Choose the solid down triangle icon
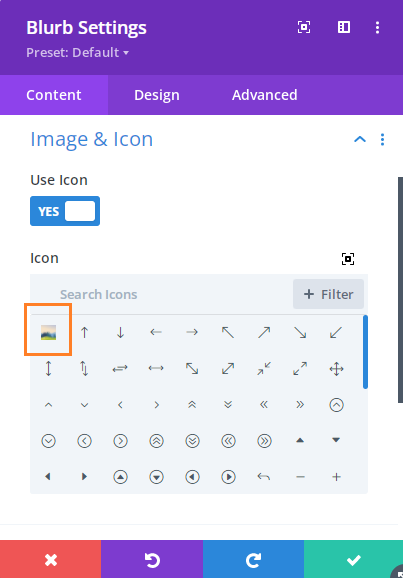Image resolution: width=403 pixels, height=578 pixels. (336, 440)
